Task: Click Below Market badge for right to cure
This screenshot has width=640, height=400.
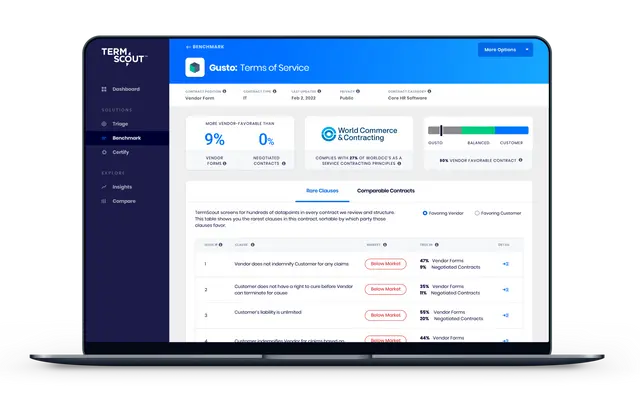Action: (386, 289)
